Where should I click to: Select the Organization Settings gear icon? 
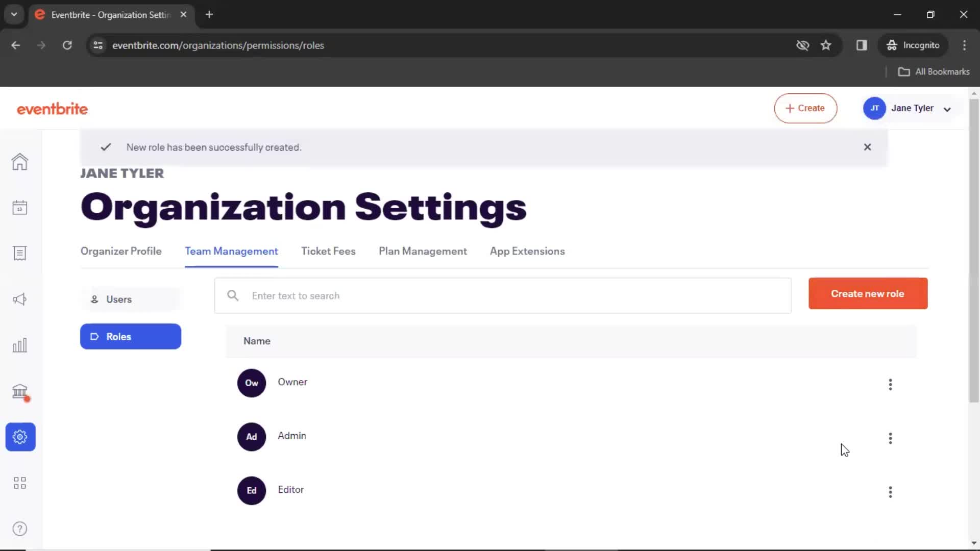[19, 437]
